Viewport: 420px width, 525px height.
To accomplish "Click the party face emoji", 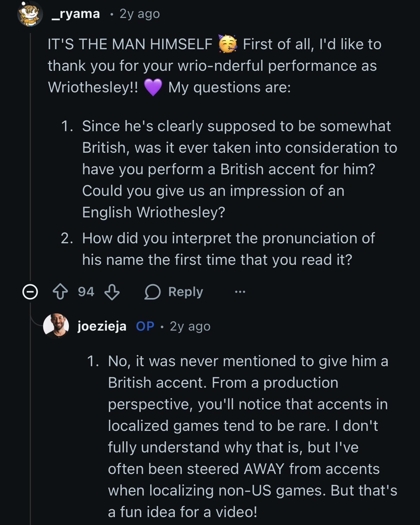I will point(228,44).
